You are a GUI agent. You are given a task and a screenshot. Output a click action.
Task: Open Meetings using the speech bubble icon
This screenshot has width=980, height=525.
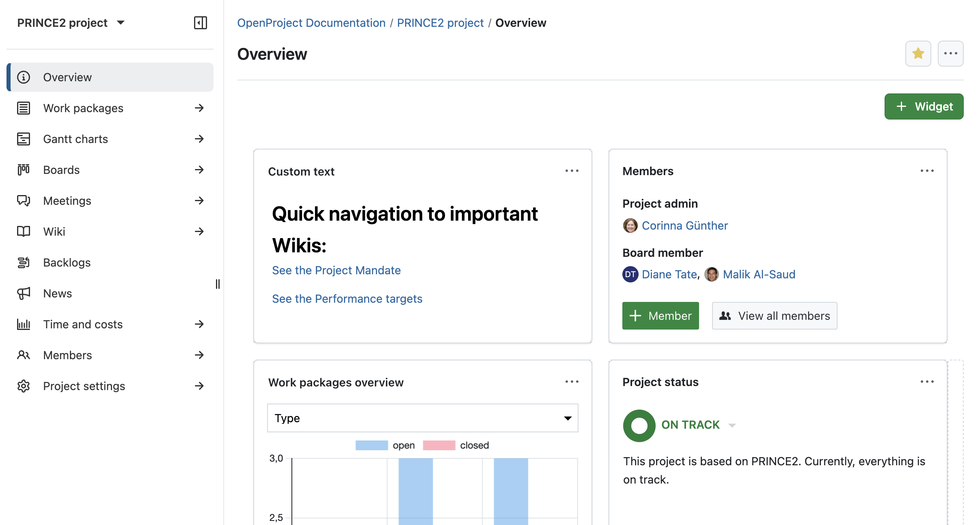click(23, 200)
